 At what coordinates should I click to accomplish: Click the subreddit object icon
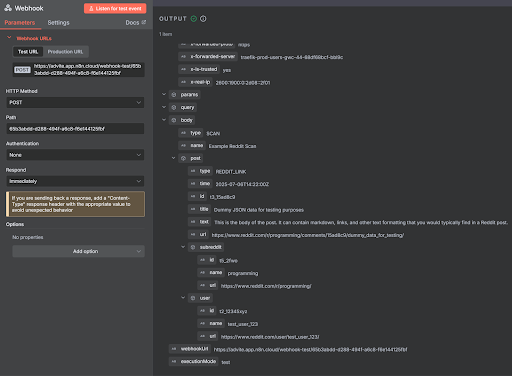pos(193,247)
